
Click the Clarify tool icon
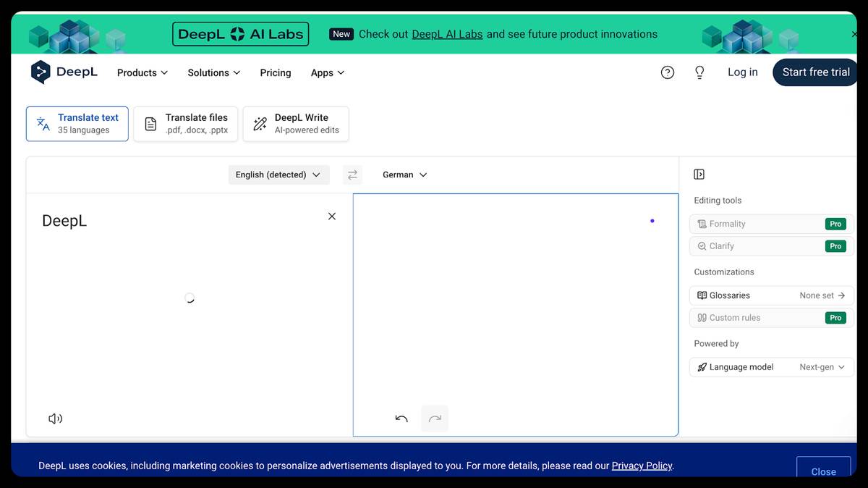pos(702,246)
